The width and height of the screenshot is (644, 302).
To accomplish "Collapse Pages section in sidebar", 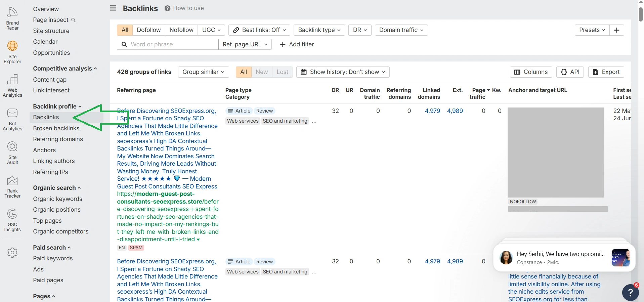I will (44, 296).
